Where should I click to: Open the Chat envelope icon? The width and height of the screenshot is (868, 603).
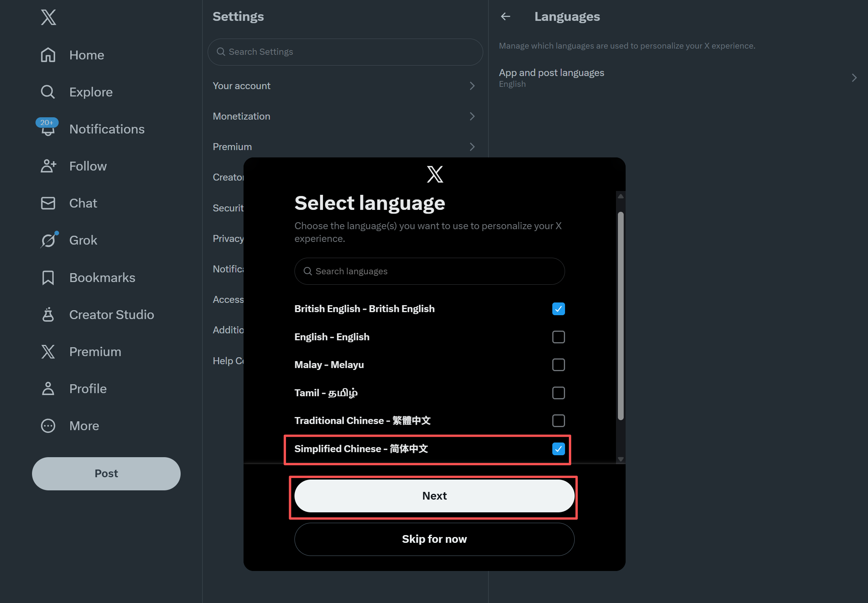point(48,203)
